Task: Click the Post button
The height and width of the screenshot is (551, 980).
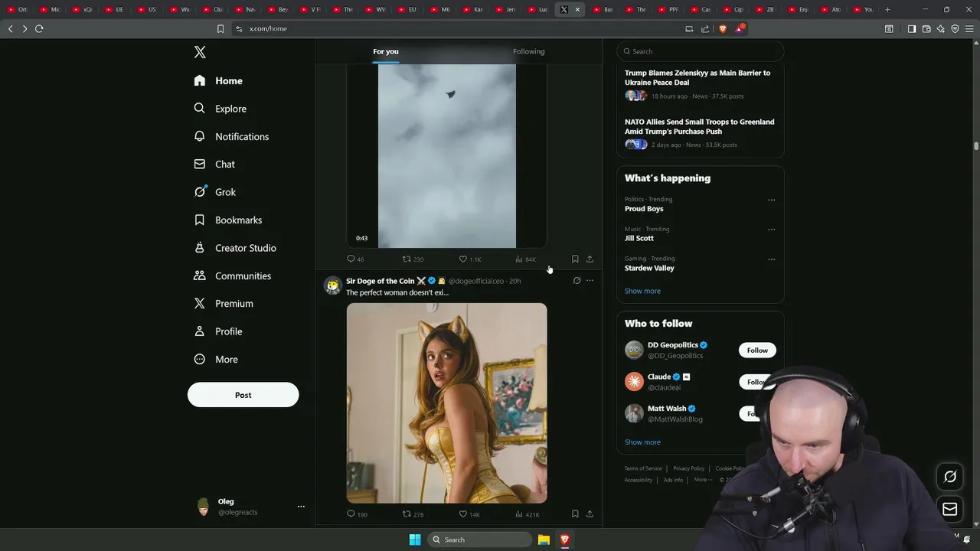Action: (x=243, y=395)
